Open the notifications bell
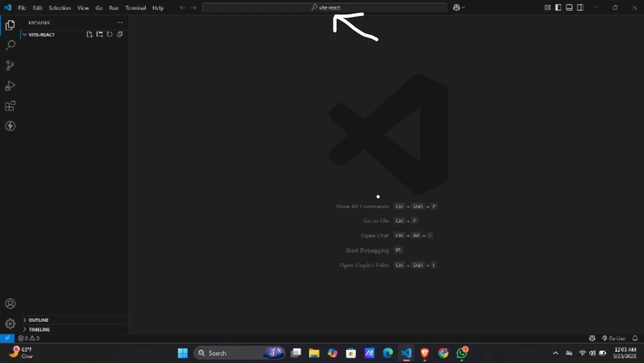The width and height of the screenshot is (644, 363). (635, 338)
